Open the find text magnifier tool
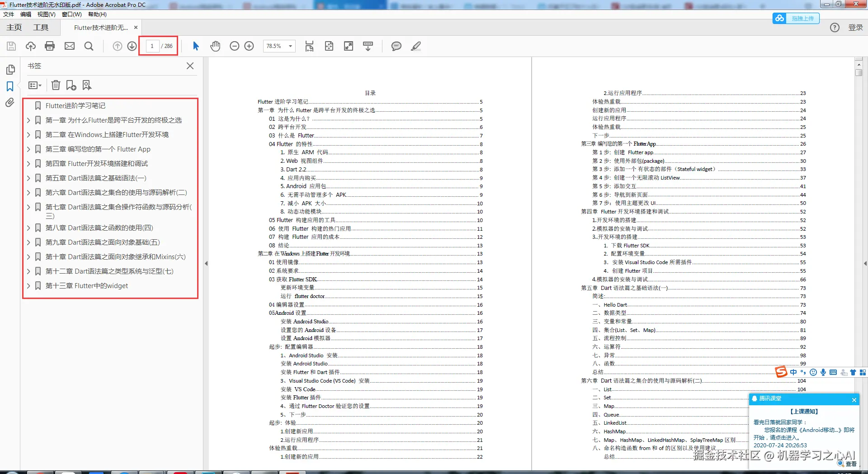Viewport: 868px width, 474px height. click(89, 46)
